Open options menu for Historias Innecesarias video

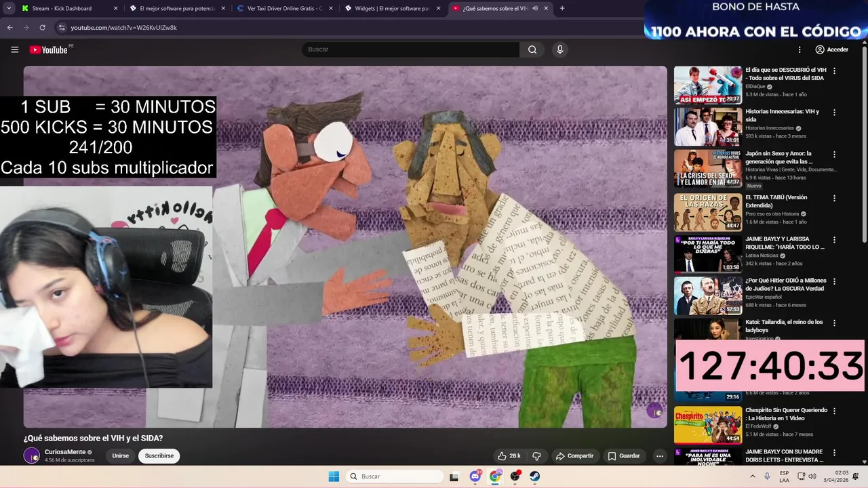[x=835, y=113]
